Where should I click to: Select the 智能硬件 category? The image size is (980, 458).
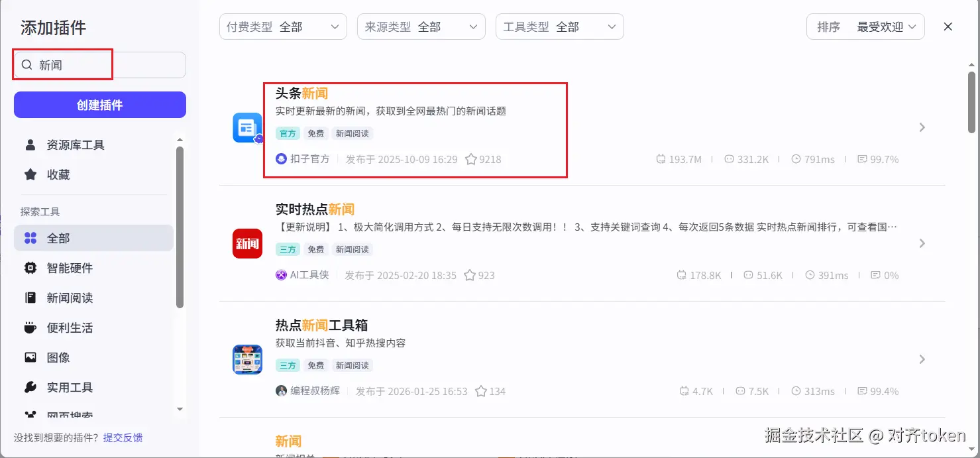tap(93, 268)
